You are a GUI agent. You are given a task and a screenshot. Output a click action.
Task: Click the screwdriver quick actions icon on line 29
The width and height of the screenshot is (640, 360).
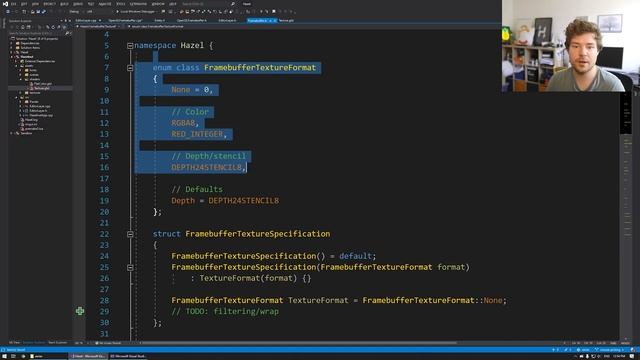coord(80,311)
